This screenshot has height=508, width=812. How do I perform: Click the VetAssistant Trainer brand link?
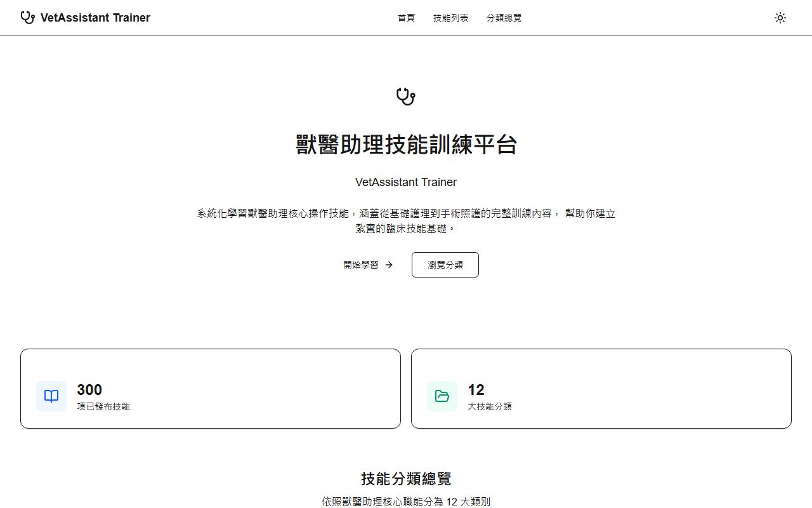[x=86, y=18]
